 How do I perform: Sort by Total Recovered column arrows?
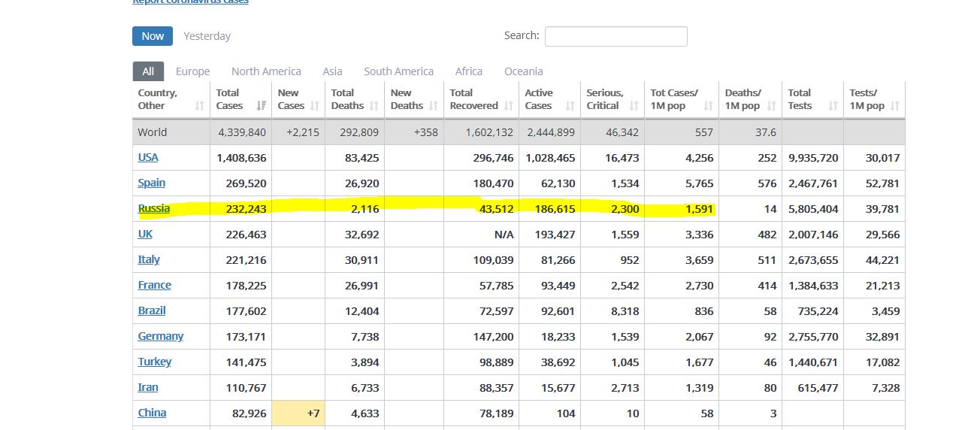click(509, 106)
